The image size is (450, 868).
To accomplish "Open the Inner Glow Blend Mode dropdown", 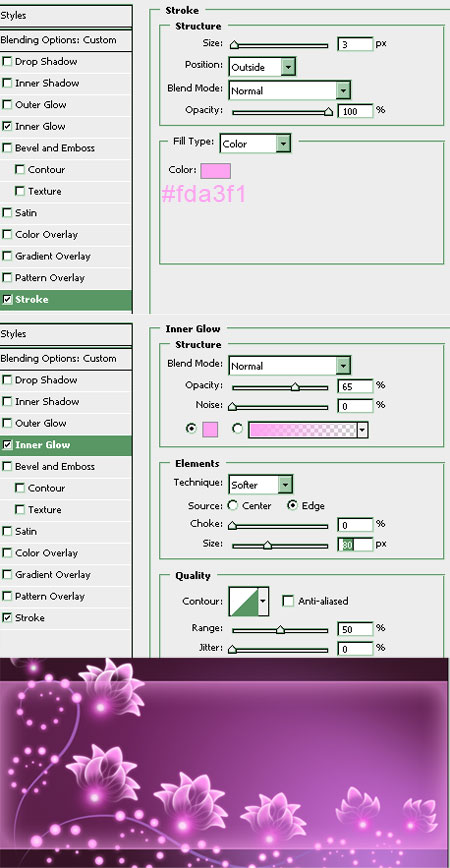I will pos(289,366).
